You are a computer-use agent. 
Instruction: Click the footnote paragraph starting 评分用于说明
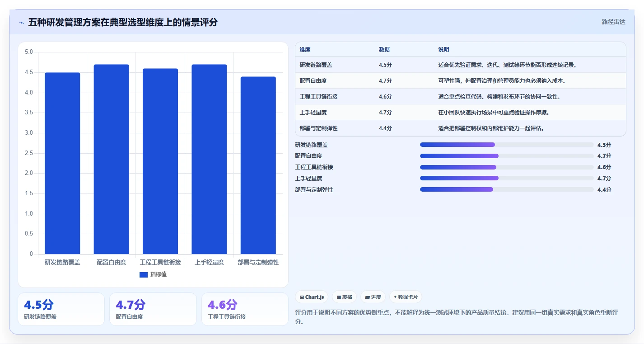pyautogui.click(x=457, y=317)
